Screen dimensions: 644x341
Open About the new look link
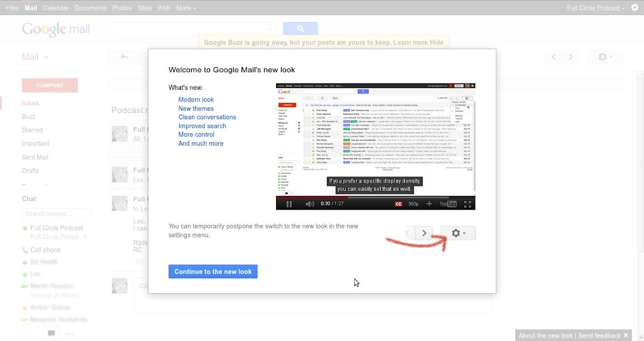tap(545, 335)
